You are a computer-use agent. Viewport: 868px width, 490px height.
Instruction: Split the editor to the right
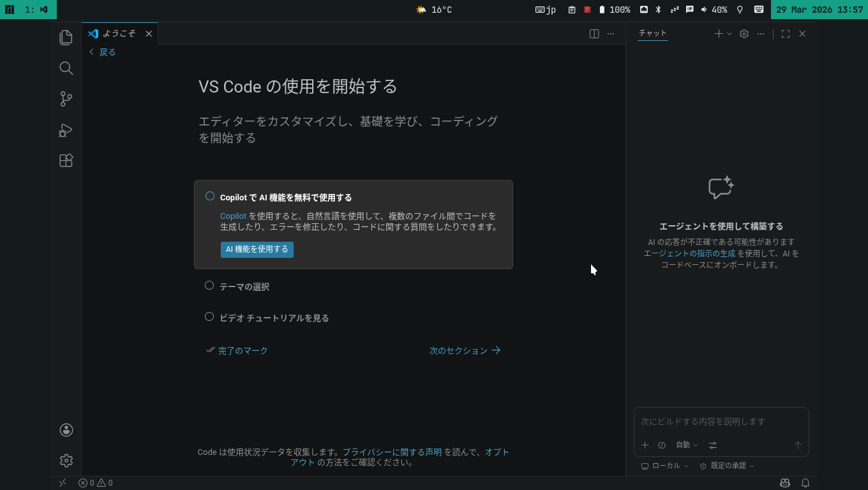pos(594,34)
